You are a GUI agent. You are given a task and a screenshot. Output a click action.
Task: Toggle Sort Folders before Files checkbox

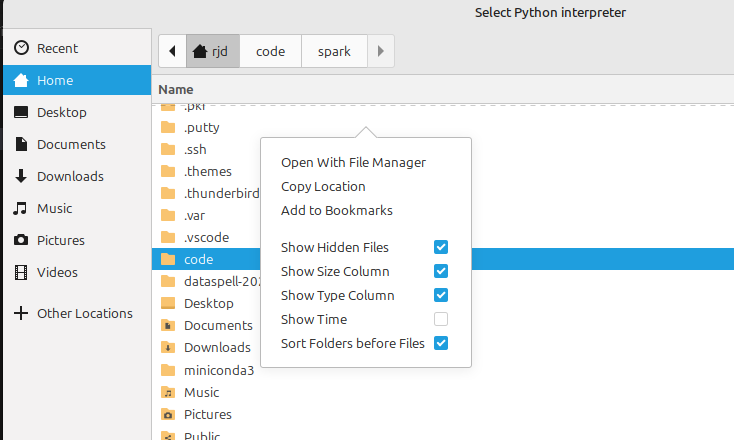[440, 344]
